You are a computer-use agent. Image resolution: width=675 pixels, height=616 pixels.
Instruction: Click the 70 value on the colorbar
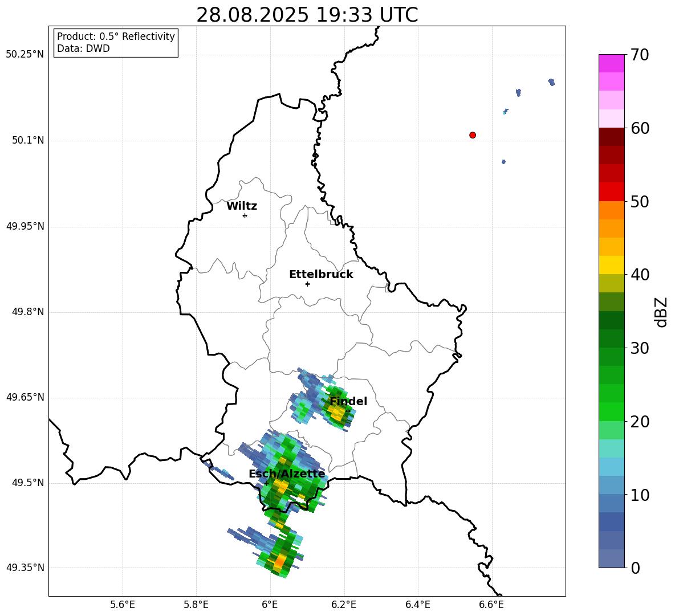(640, 55)
